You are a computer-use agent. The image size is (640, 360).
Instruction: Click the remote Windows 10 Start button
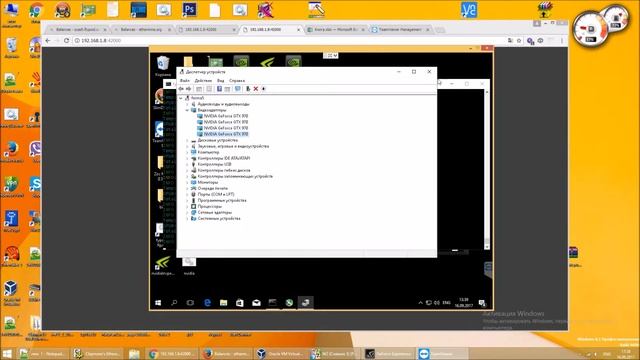pyautogui.click(x=158, y=302)
